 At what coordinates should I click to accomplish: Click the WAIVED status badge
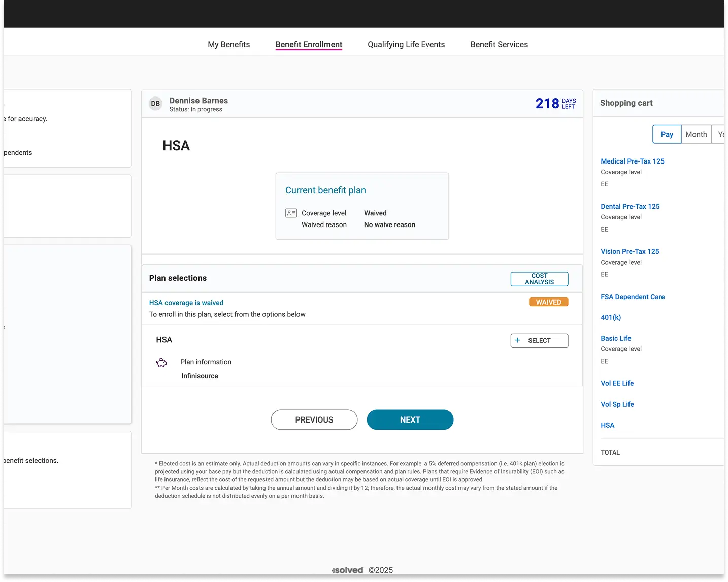click(548, 301)
